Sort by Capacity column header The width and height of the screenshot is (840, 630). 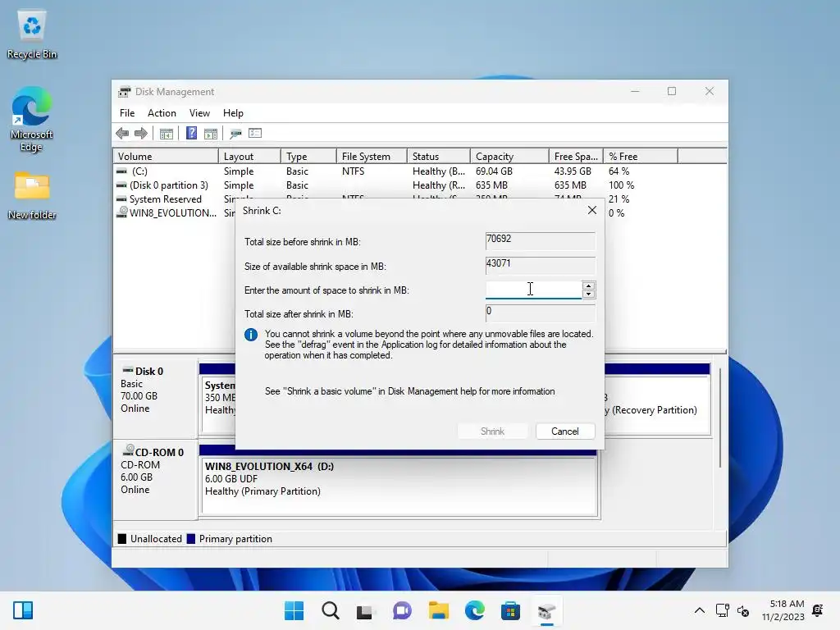[509, 157]
